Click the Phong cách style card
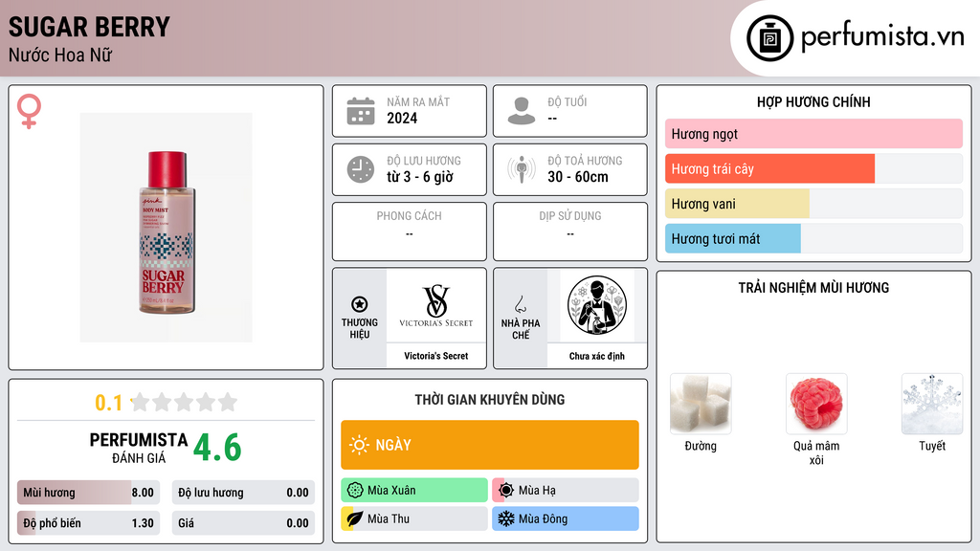The width and height of the screenshot is (980, 551). click(x=410, y=231)
